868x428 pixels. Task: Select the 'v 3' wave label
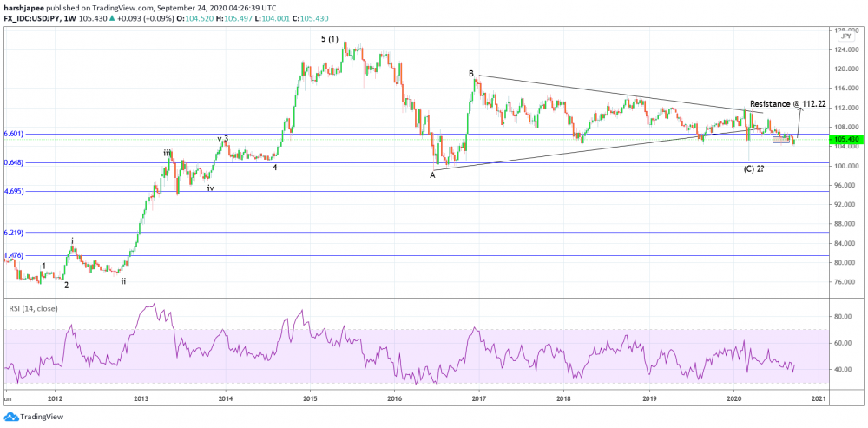click(222, 138)
